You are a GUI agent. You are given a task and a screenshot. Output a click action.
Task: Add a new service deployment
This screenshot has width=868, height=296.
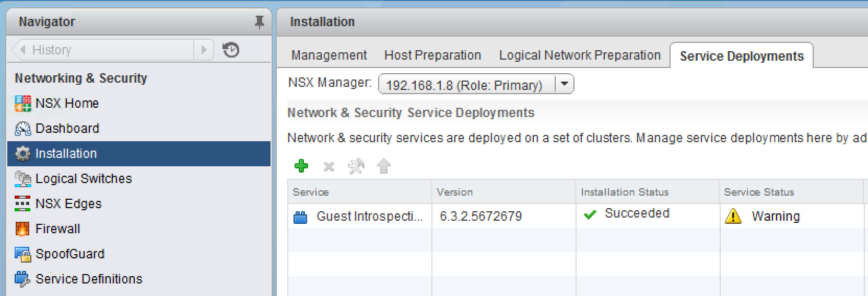pyautogui.click(x=301, y=166)
